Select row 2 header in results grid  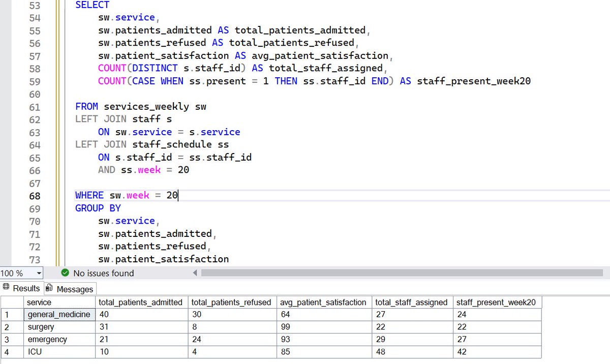click(x=12, y=327)
